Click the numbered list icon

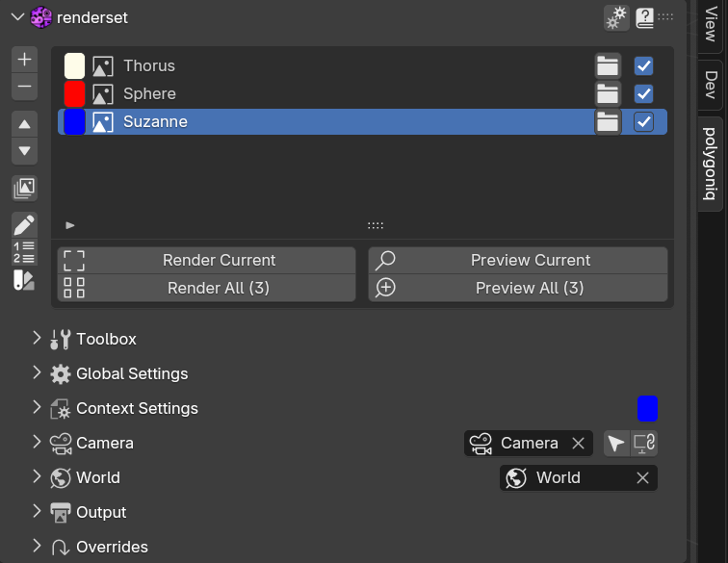point(24,252)
